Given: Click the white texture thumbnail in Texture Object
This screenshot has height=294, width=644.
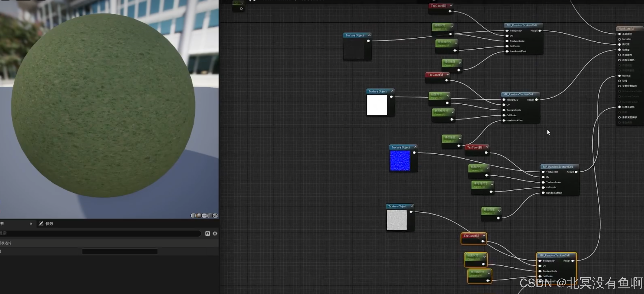Looking at the screenshot, I should click(x=377, y=105).
